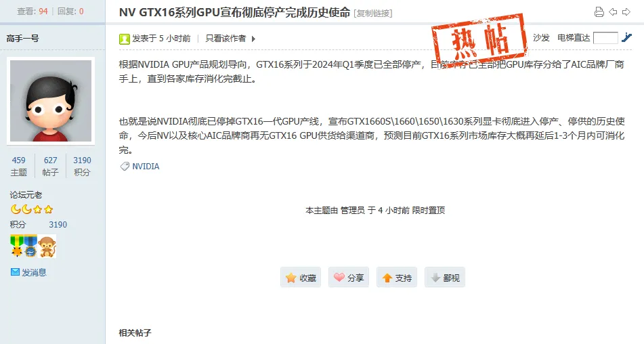Click the 分享 share button
This screenshot has width=644, height=344.
(x=349, y=278)
